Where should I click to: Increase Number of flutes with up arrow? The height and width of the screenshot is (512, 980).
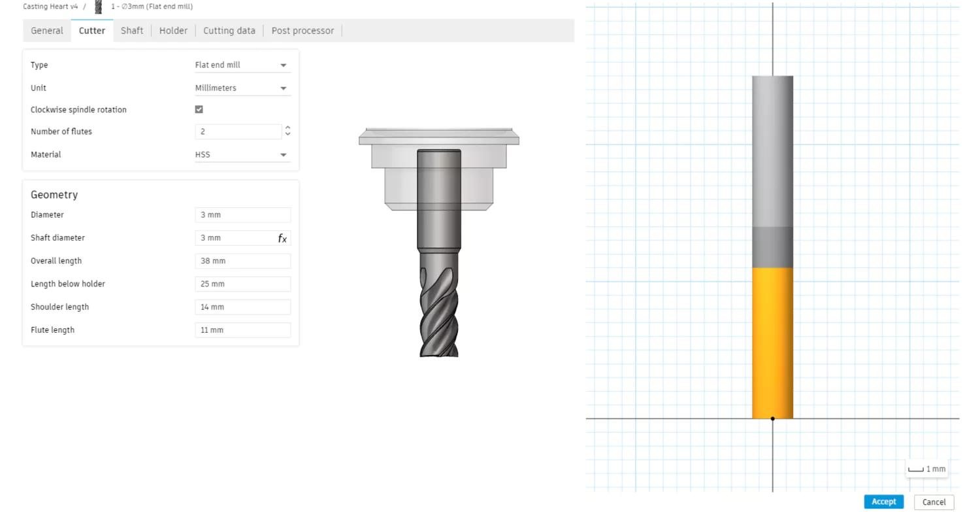(x=287, y=128)
